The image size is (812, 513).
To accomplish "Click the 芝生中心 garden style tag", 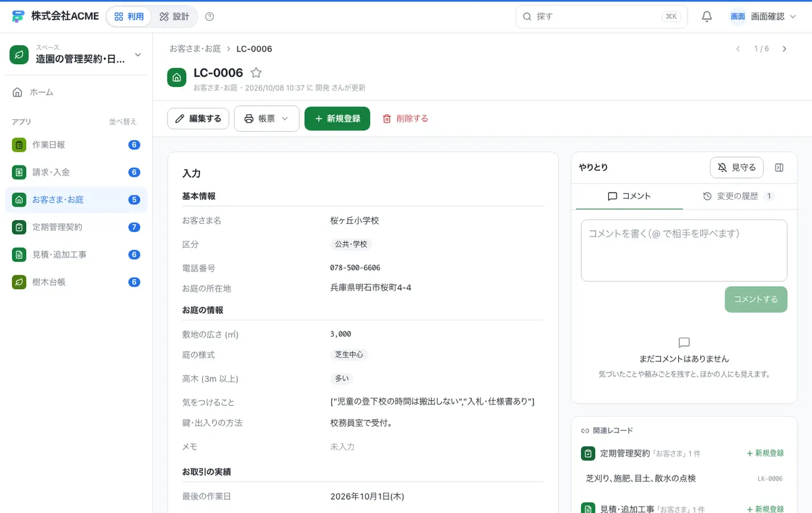I will point(349,354).
